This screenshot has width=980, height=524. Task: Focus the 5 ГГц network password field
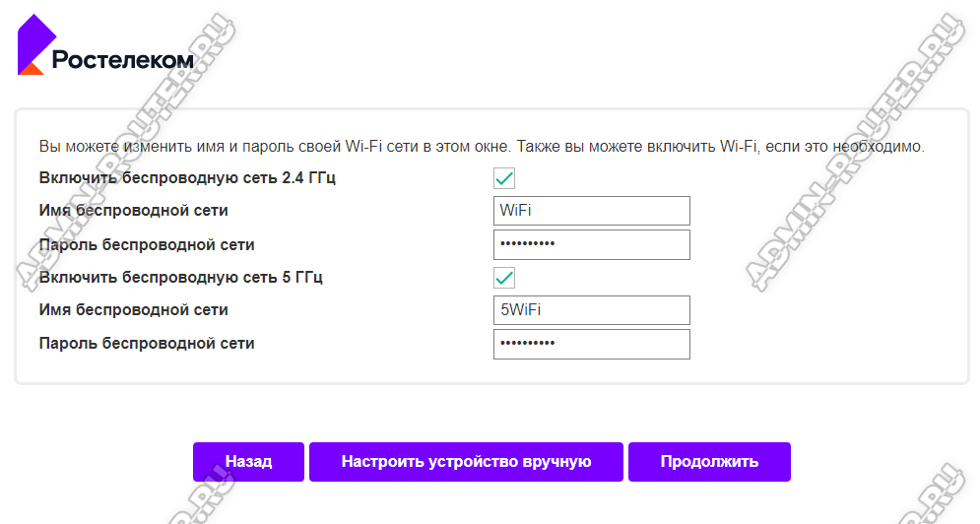click(591, 344)
